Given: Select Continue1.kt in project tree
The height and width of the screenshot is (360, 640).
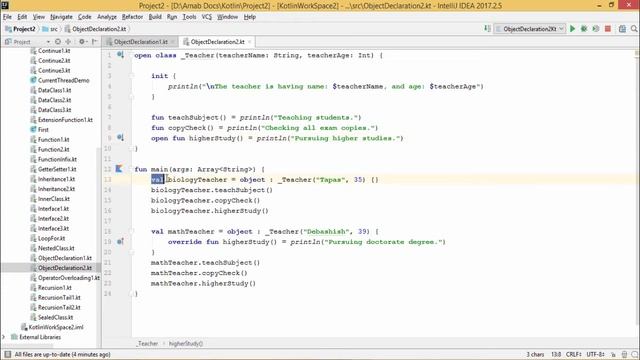Looking at the screenshot, I should coord(50,51).
